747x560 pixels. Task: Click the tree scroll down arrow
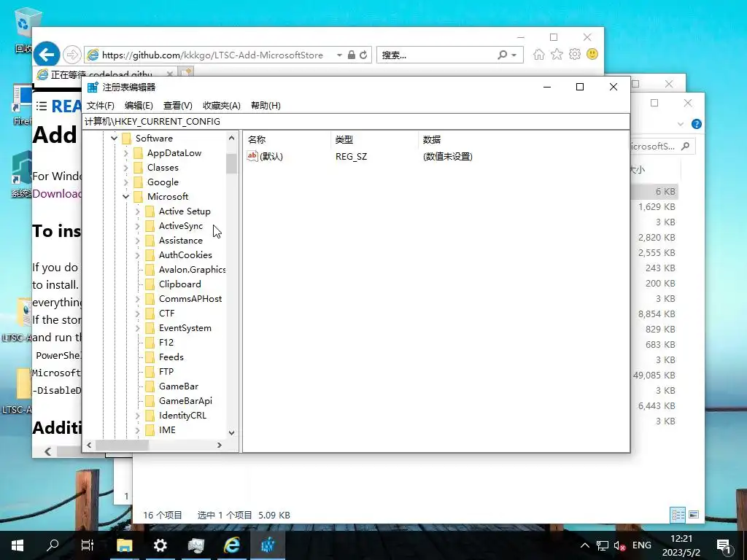(231, 433)
